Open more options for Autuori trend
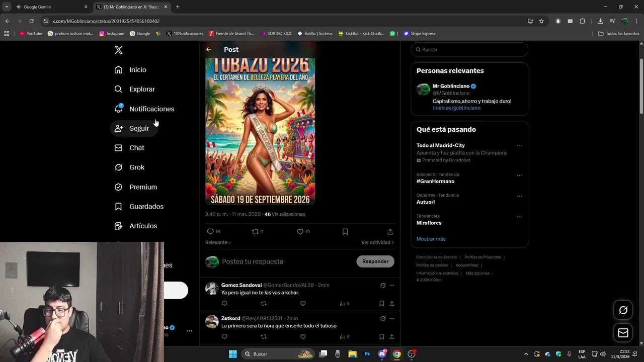This screenshot has height=362, width=644. [x=519, y=196]
